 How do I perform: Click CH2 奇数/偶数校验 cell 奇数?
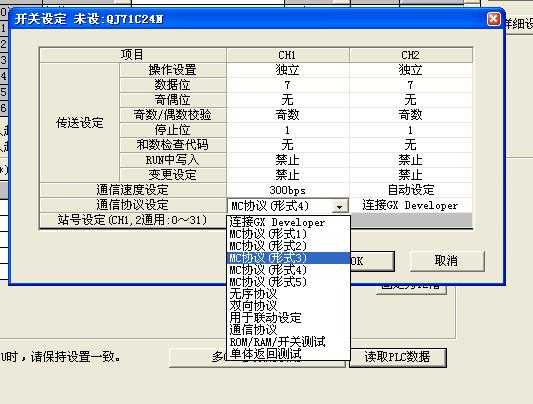point(411,115)
